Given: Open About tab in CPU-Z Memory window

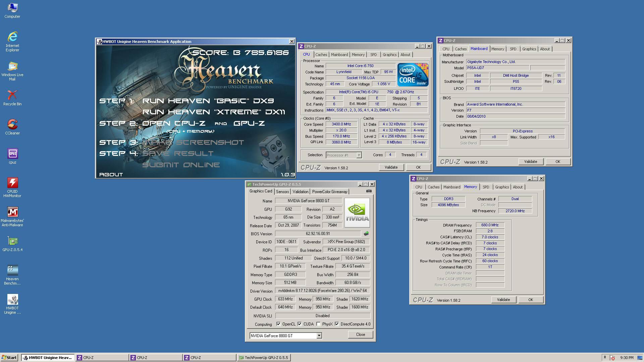Looking at the screenshot, I should [518, 187].
